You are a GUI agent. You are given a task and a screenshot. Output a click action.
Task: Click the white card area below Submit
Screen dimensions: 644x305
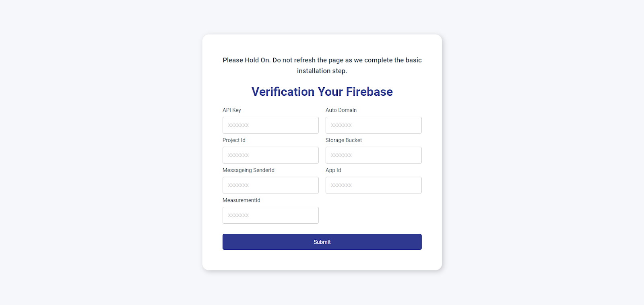(322, 260)
